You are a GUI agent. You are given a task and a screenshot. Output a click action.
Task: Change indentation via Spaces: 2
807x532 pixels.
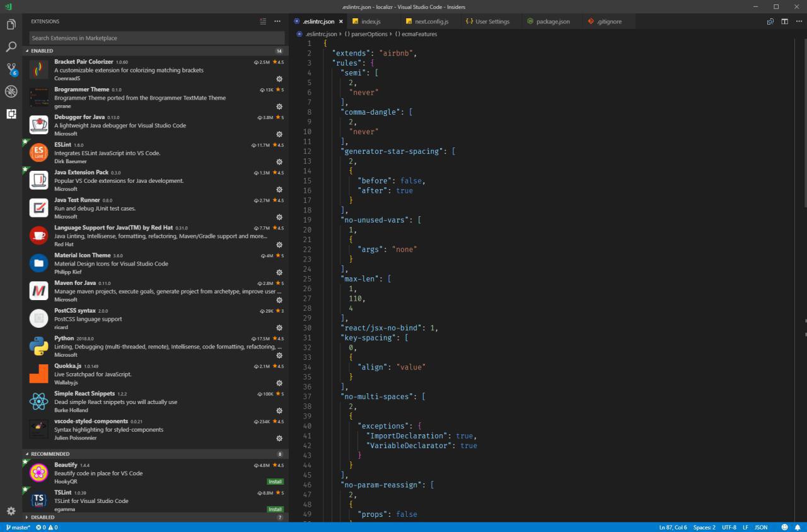click(x=704, y=527)
